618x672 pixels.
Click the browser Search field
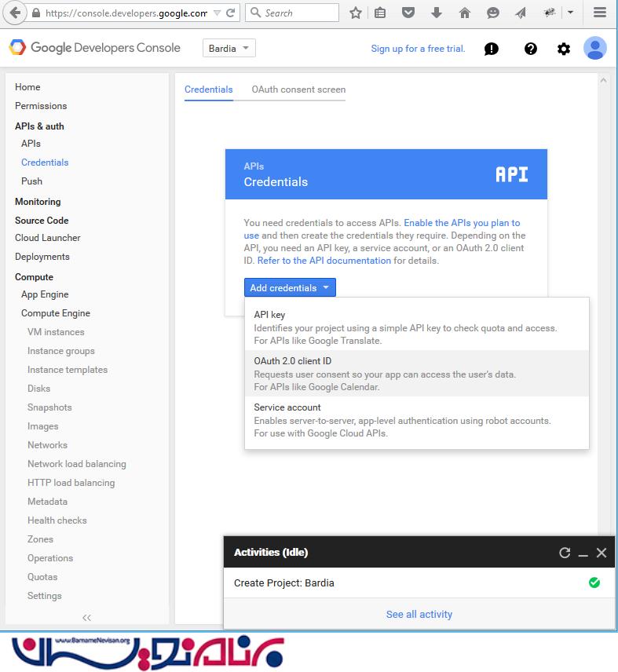[x=292, y=13]
